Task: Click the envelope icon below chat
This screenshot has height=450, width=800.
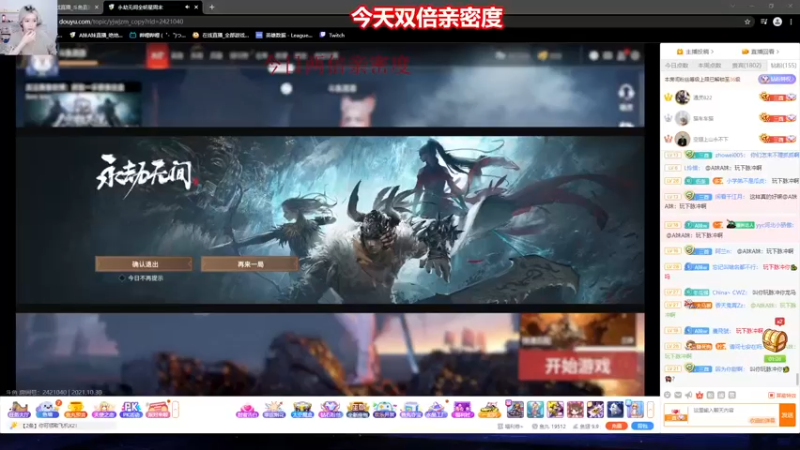Action: click(x=678, y=395)
